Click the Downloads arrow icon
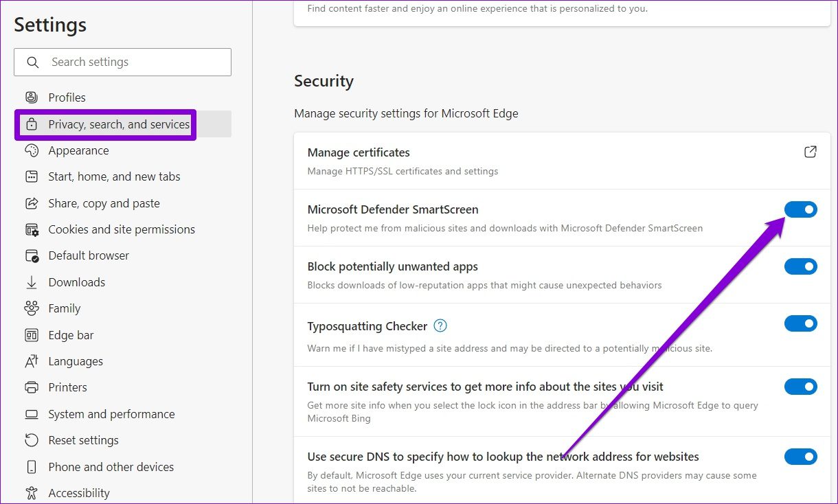838x504 pixels. coord(32,282)
